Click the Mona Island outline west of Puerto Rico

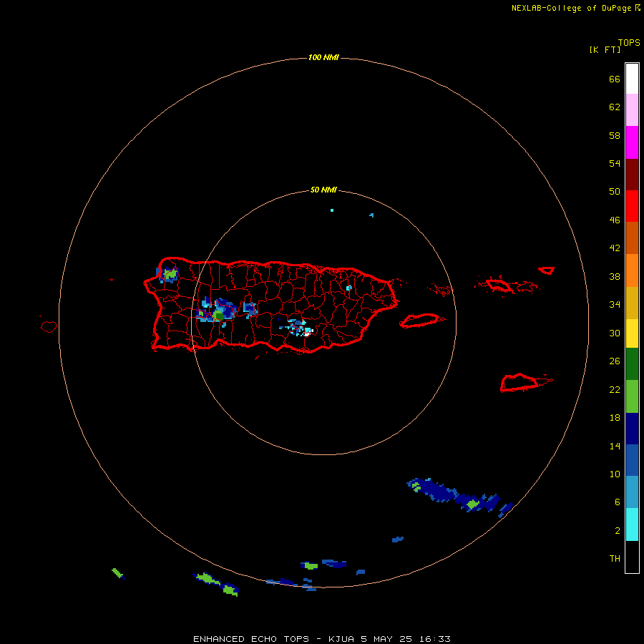click(x=49, y=326)
